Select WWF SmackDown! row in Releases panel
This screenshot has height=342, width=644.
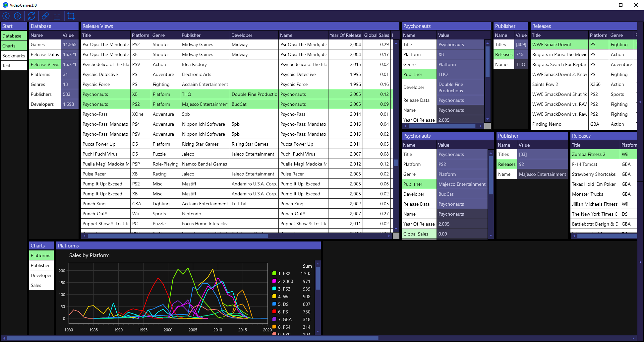point(584,44)
